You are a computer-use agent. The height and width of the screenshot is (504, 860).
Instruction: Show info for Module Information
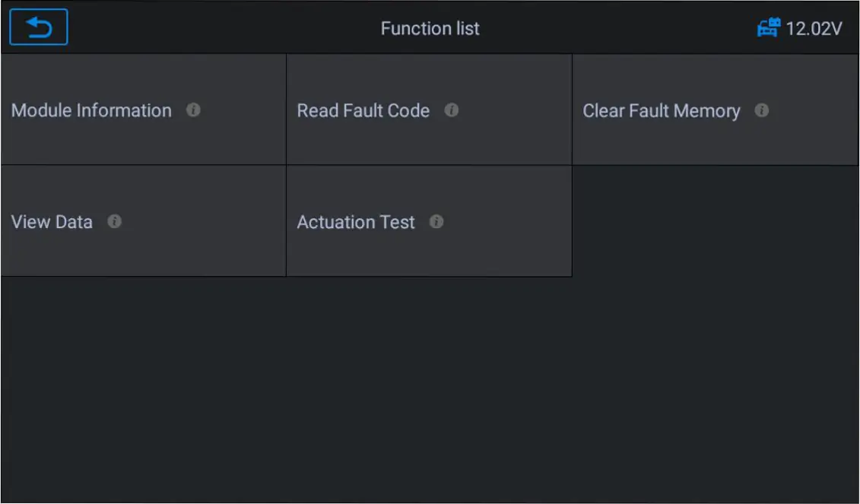click(193, 109)
